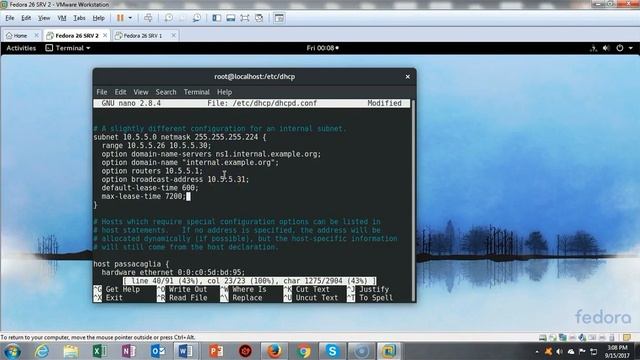Click the GNOME power icon in top bar
The image size is (640, 360).
(620, 48)
